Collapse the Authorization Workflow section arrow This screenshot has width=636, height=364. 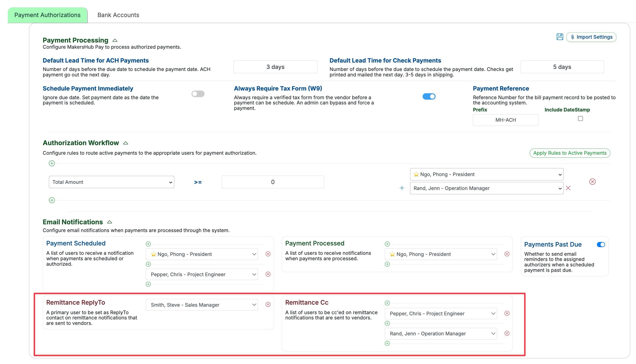[126, 143]
